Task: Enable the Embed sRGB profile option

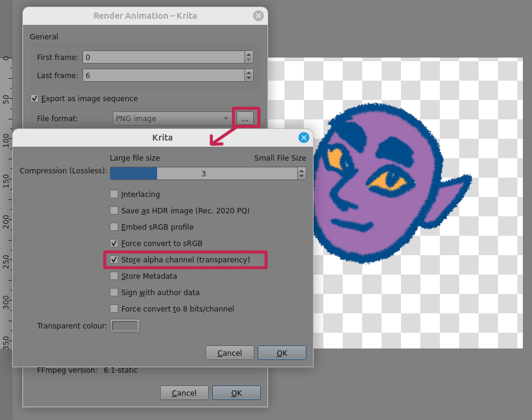Action: pos(113,227)
